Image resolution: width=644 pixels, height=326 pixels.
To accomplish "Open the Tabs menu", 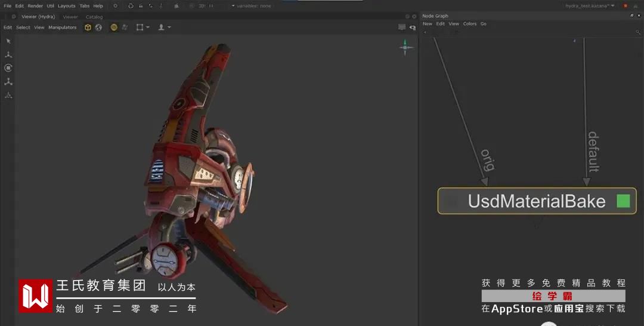I will tap(85, 6).
